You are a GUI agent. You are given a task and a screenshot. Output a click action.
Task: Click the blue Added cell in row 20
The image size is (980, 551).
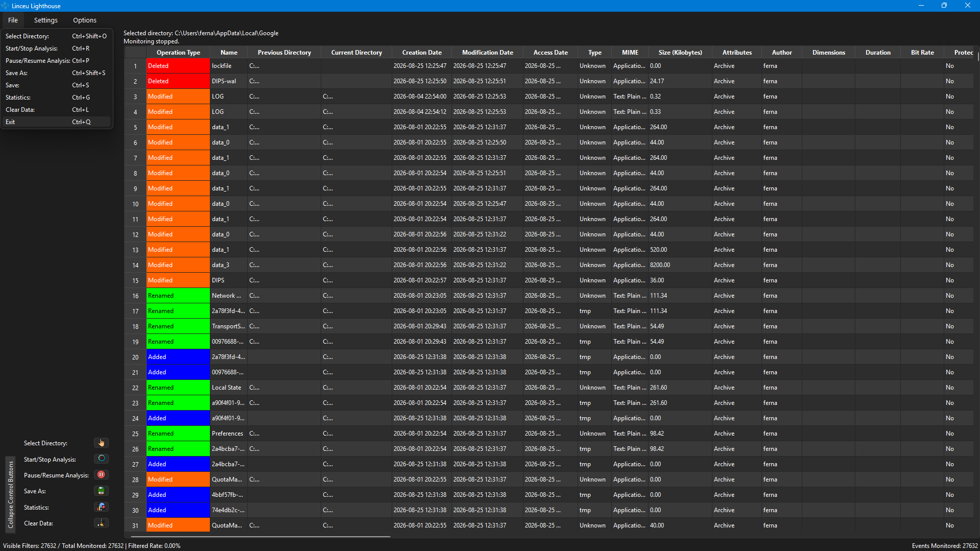tap(178, 357)
